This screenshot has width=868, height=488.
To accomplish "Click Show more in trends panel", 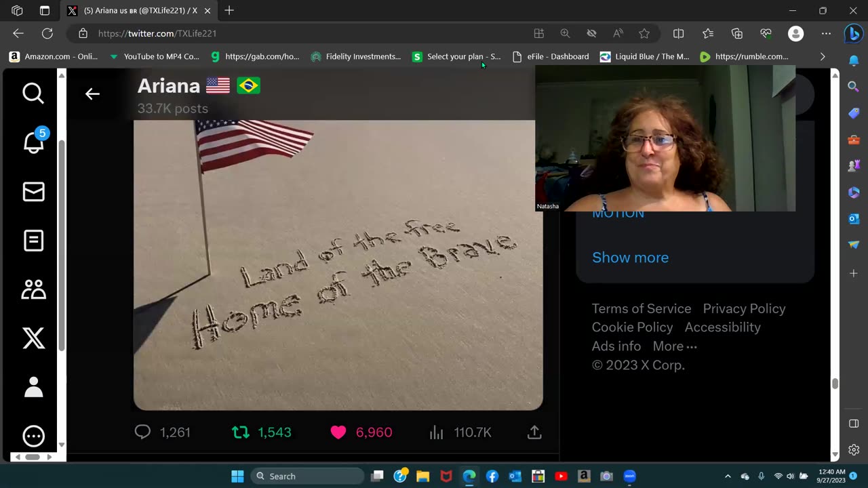I will (630, 258).
